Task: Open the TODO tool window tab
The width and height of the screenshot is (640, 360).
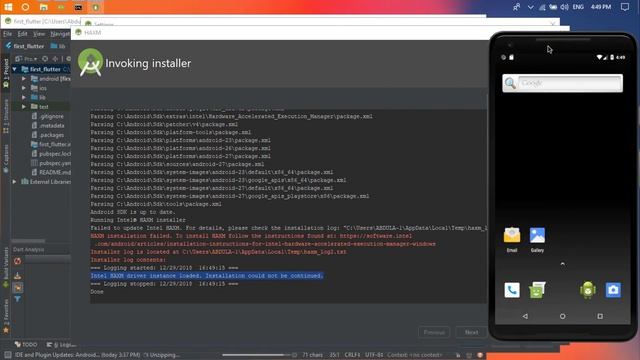Action: pyautogui.click(x=26, y=344)
